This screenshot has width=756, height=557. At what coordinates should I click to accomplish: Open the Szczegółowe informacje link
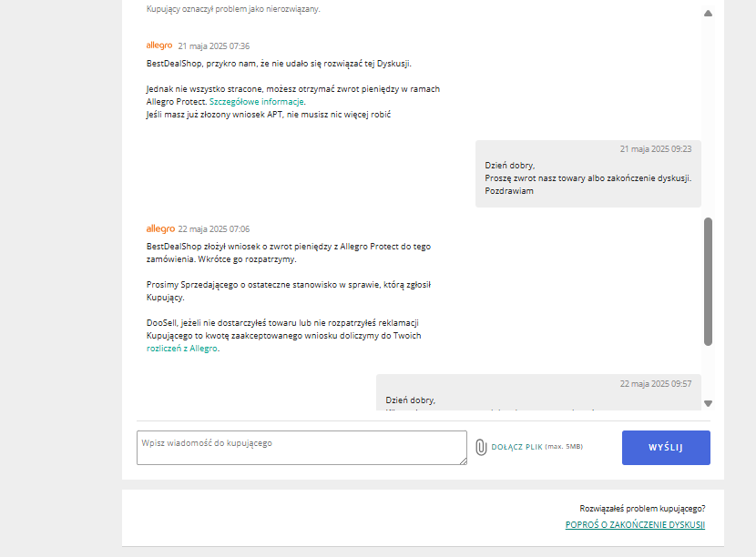257,102
